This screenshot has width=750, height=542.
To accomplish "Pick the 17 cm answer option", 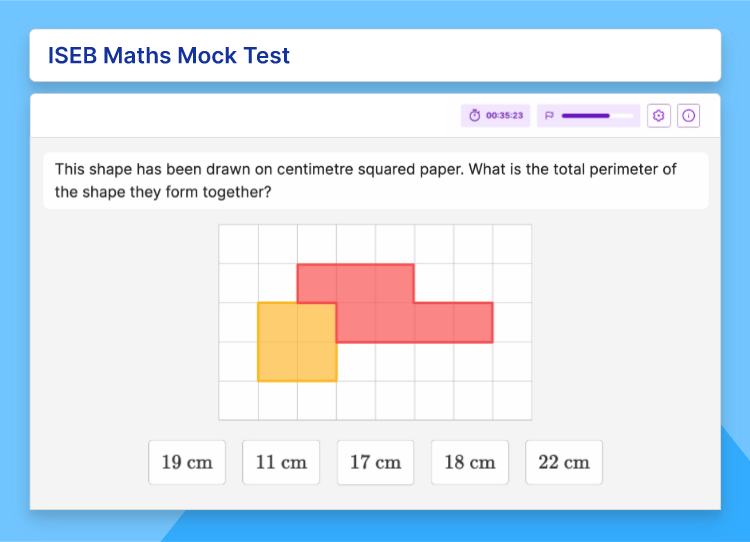I will point(375,462).
